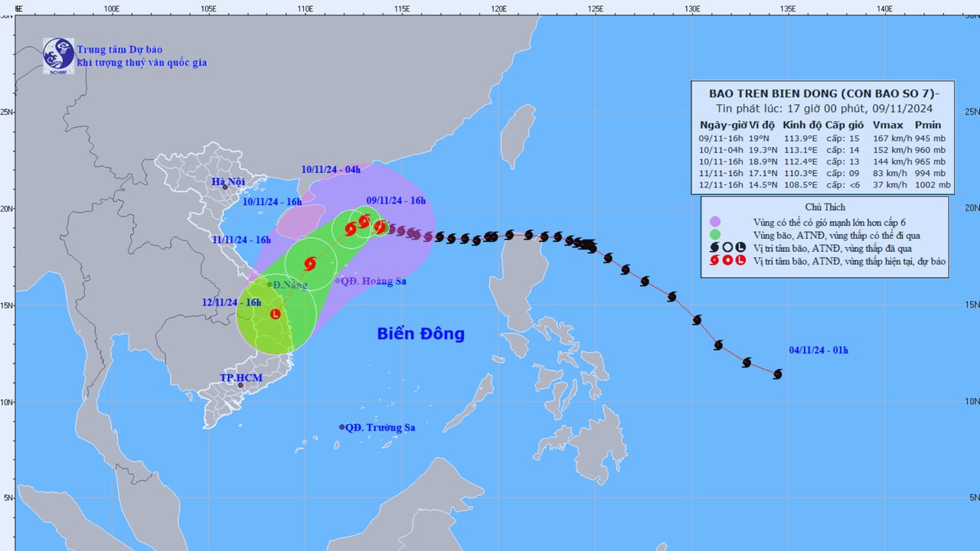Click the Chú Thích legend heading
This screenshot has height=551, width=980.
pos(824,207)
